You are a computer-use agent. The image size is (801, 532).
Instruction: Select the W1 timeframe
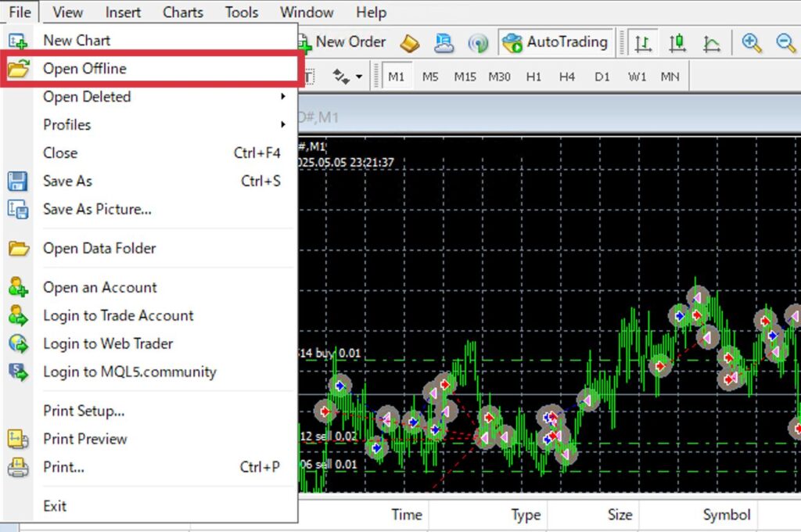tap(637, 77)
